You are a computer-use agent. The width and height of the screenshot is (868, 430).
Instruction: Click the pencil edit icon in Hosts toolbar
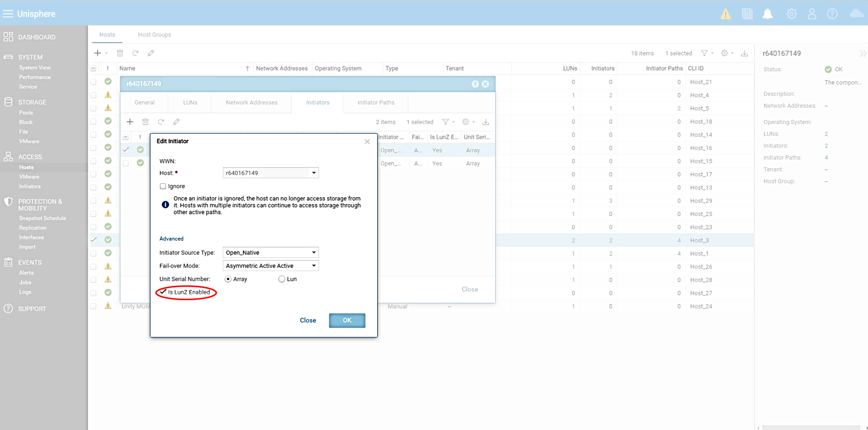151,53
